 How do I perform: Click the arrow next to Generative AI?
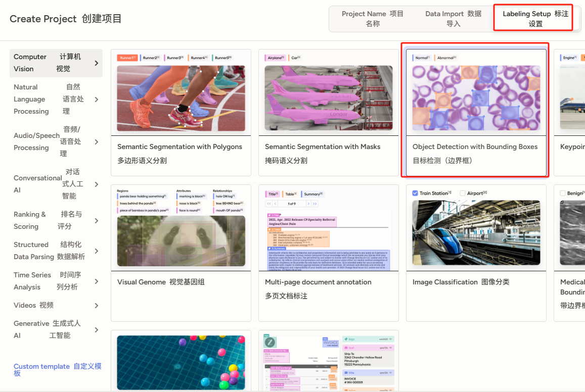point(96,330)
